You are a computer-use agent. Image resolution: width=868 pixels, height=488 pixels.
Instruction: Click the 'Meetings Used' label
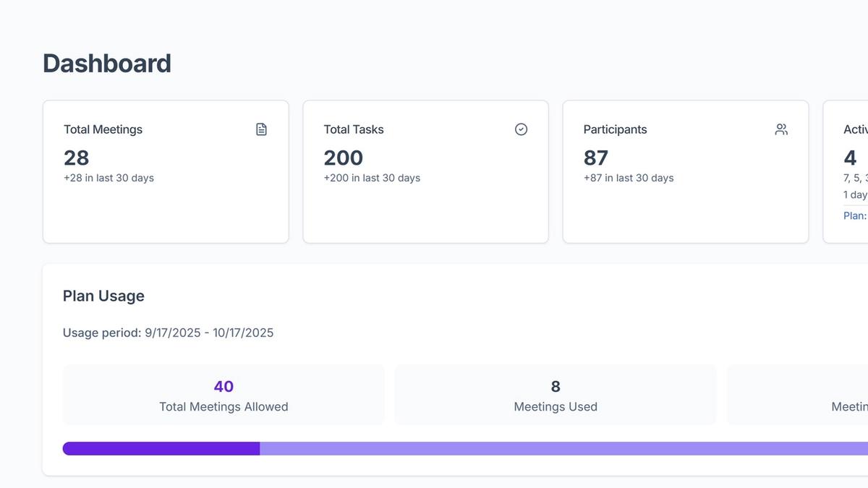click(x=556, y=407)
